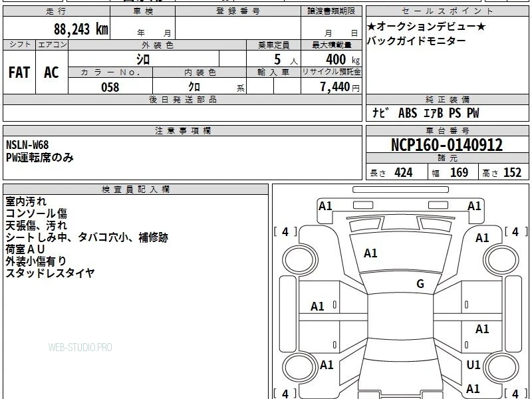Select the A1 mark on the hood
532x399 pixels.
[370, 253]
